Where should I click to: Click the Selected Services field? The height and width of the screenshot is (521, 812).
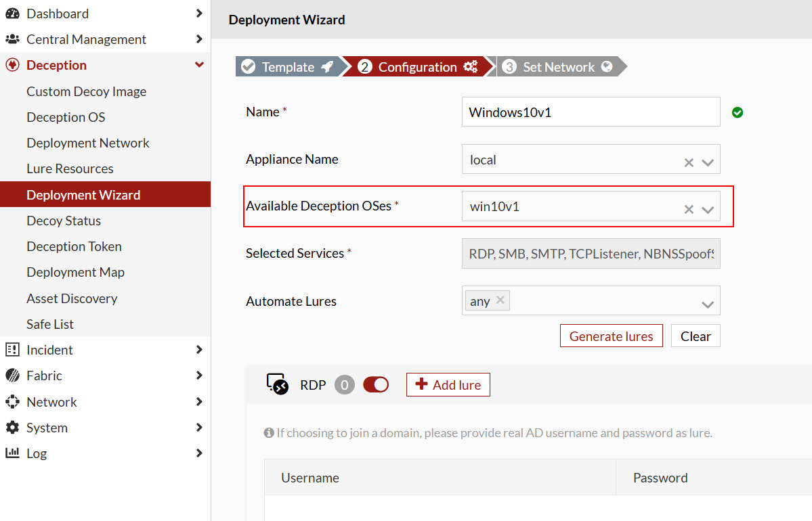(x=591, y=254)
